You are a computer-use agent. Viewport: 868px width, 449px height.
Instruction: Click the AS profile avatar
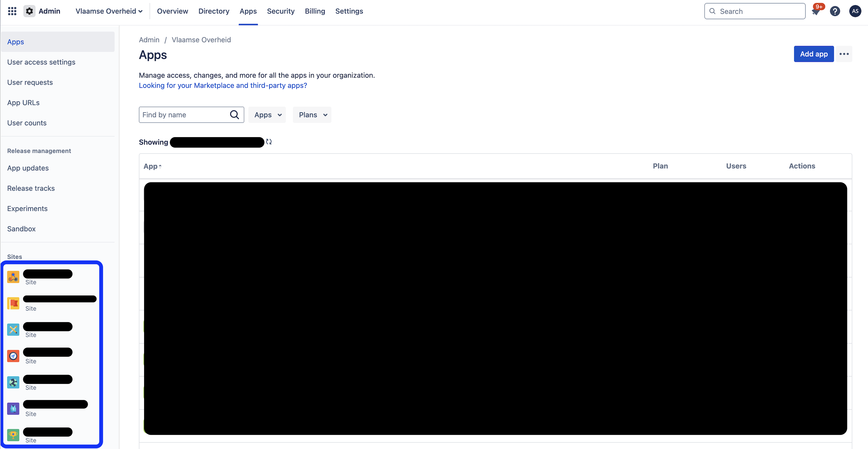(x=855, y=11)
